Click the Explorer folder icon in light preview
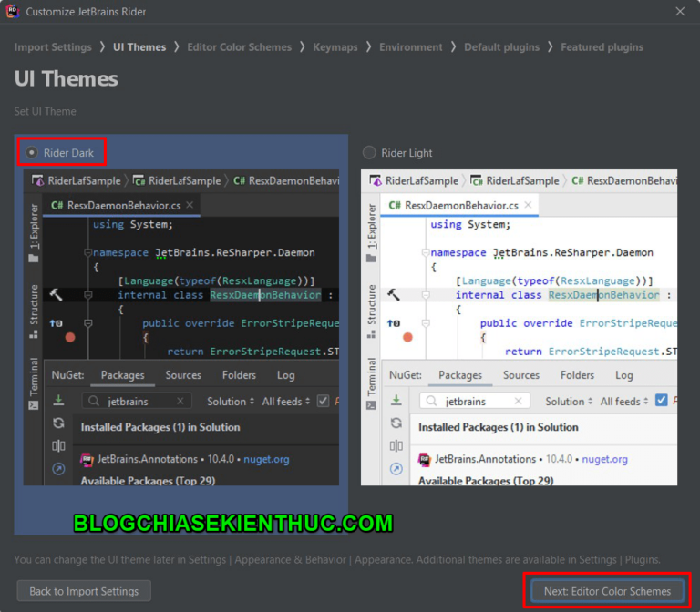This screenshot has width=700, height=612. (x=371, y=258)
